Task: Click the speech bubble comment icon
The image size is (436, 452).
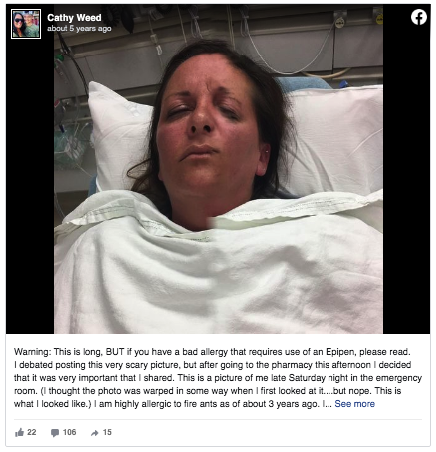Action: click(x=55, y=433)
